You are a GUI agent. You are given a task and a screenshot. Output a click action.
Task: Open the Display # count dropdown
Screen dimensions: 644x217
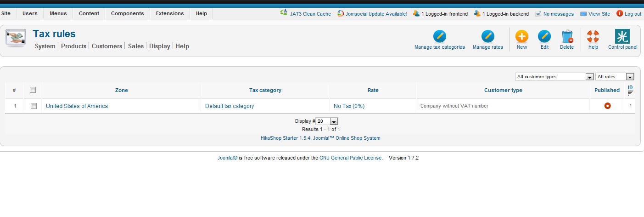(x=327, y=121)
